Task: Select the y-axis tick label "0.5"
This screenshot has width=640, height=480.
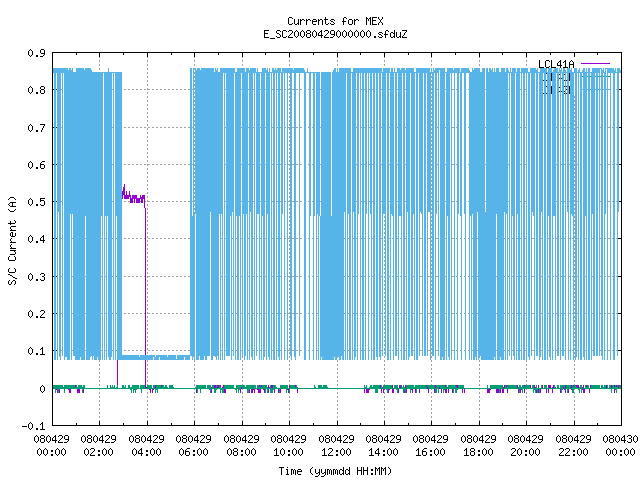Action: (x=36, y=202)
